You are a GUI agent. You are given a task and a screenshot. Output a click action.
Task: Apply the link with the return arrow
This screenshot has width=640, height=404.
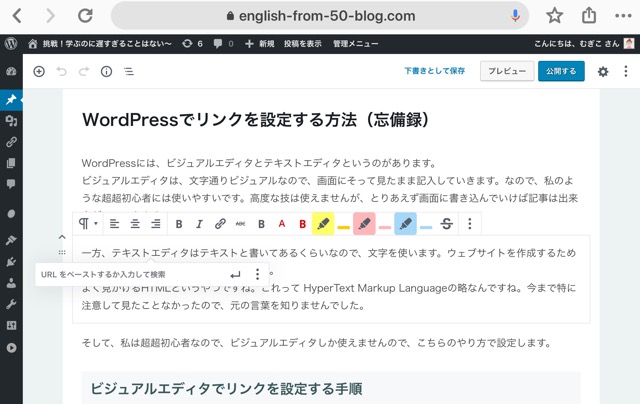coord(236,275)
